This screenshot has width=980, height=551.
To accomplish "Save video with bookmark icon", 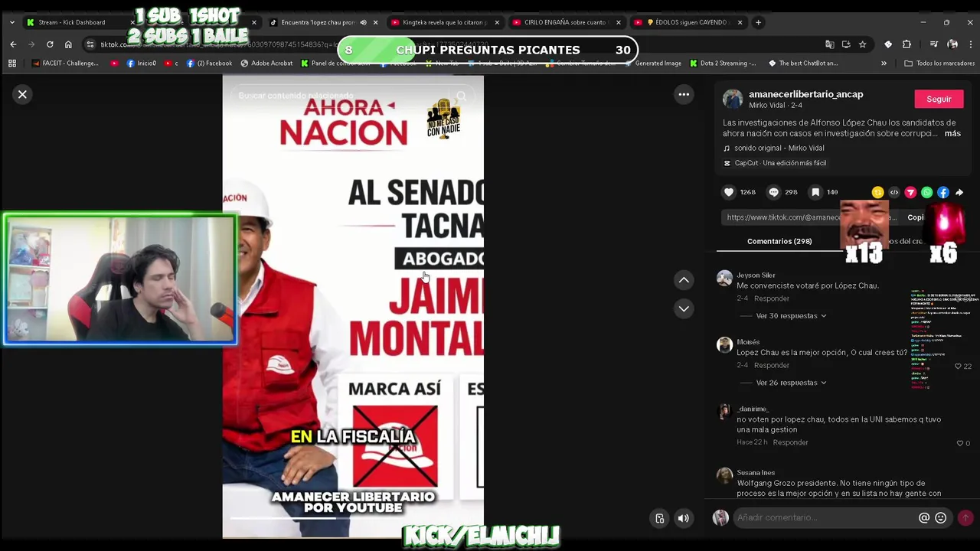I will click(815, 192).
